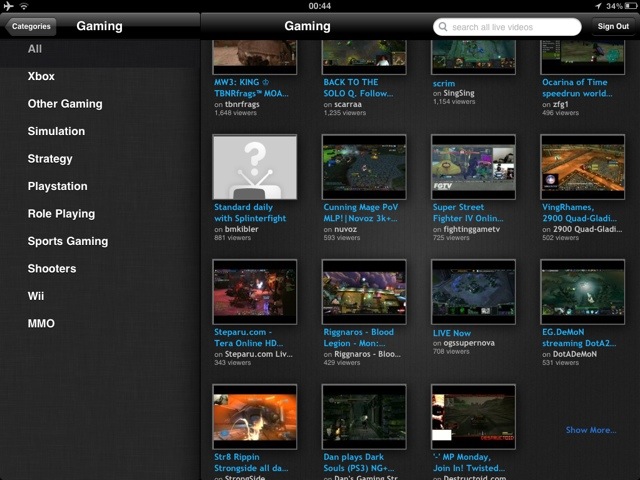Open the Ocarina of Time speedrun title

577,88
